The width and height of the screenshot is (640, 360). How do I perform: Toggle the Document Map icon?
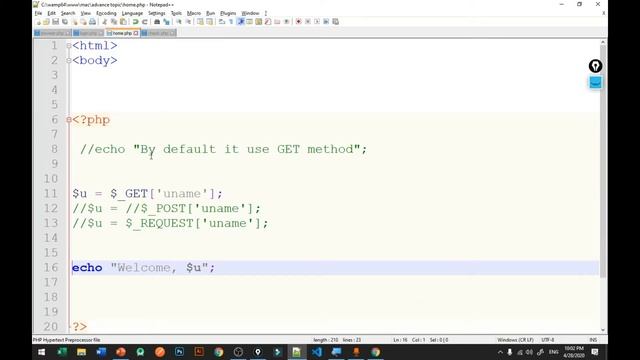pyautogui.click(x=259, y=22)
